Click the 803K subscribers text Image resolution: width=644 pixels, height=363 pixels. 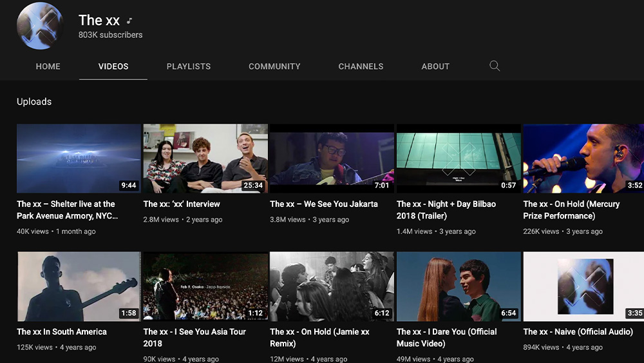click(111, 35)
